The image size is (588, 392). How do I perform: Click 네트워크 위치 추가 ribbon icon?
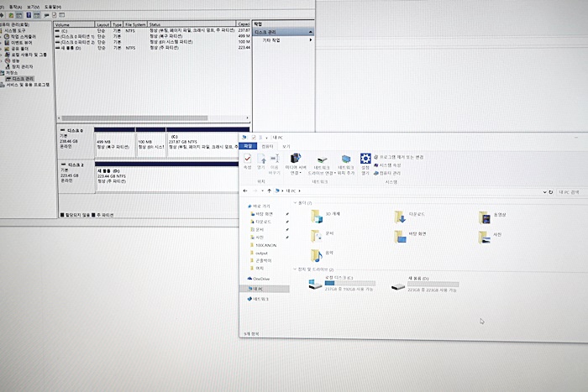tap(345, 159)
